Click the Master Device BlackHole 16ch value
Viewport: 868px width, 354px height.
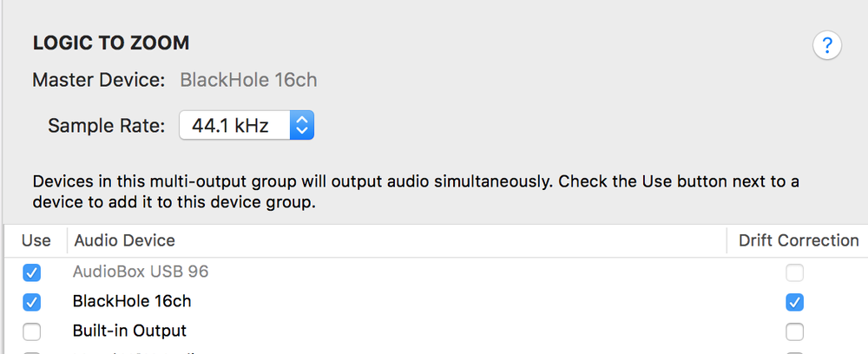[248, 80]
